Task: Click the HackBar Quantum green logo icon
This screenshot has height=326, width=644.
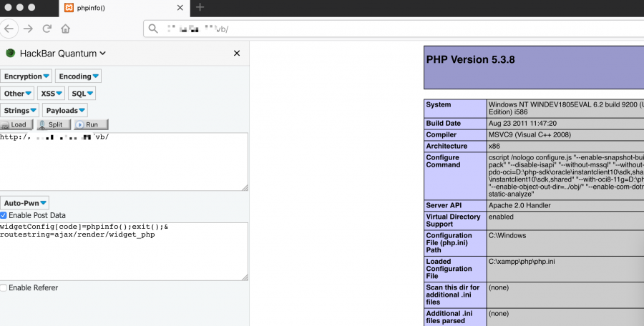Action: pos(10,54)
